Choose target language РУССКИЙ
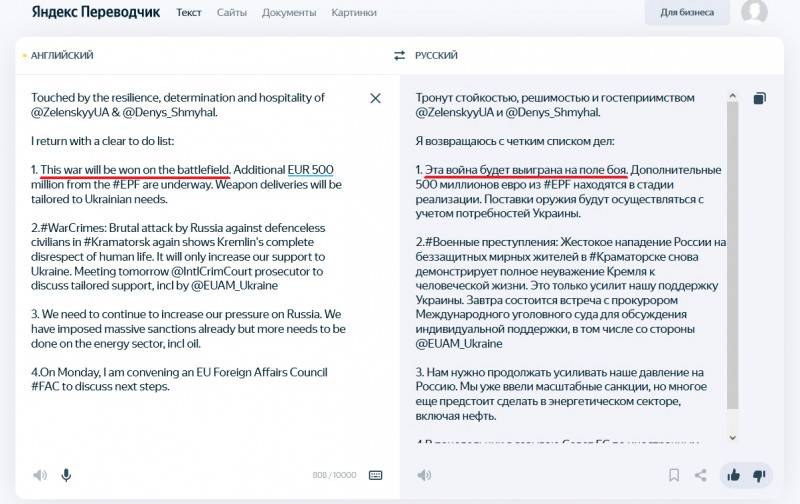This screenshot has width=800, height=504. pos(436,55)
